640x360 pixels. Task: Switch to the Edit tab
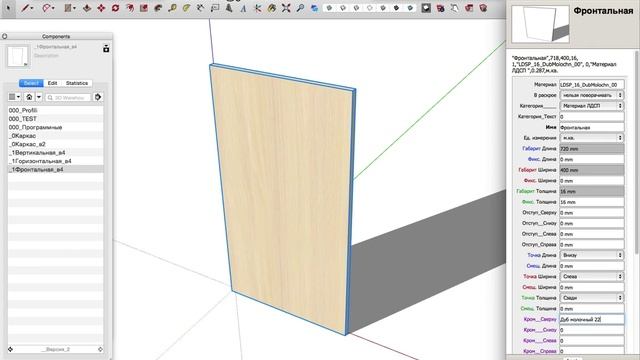click(52, 83)
